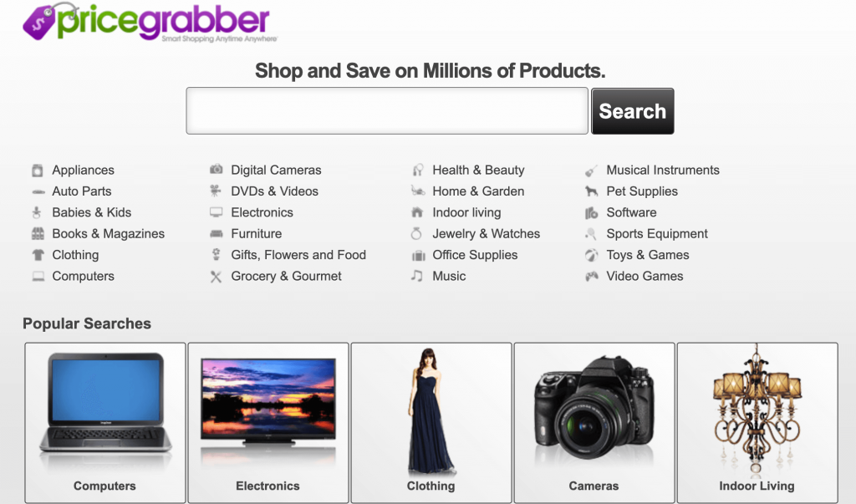
Task: Click the camera icon beside Digital Cameras
Action: tap(217, 170)
